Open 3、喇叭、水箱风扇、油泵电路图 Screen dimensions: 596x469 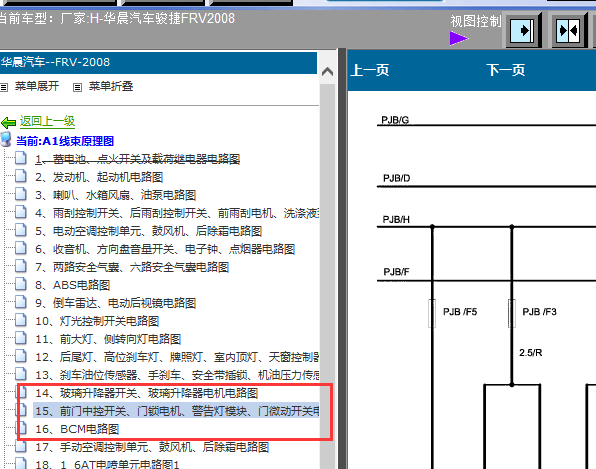(116, 195)
